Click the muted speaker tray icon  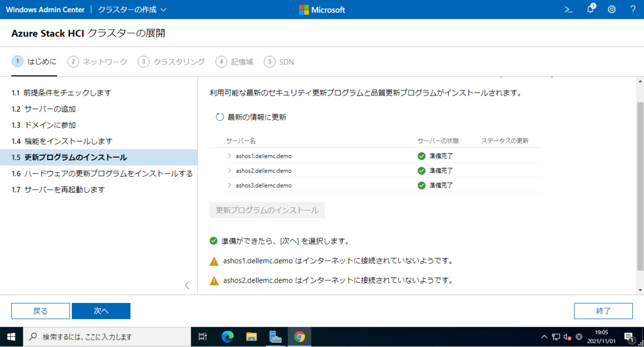tap(567, 337)
